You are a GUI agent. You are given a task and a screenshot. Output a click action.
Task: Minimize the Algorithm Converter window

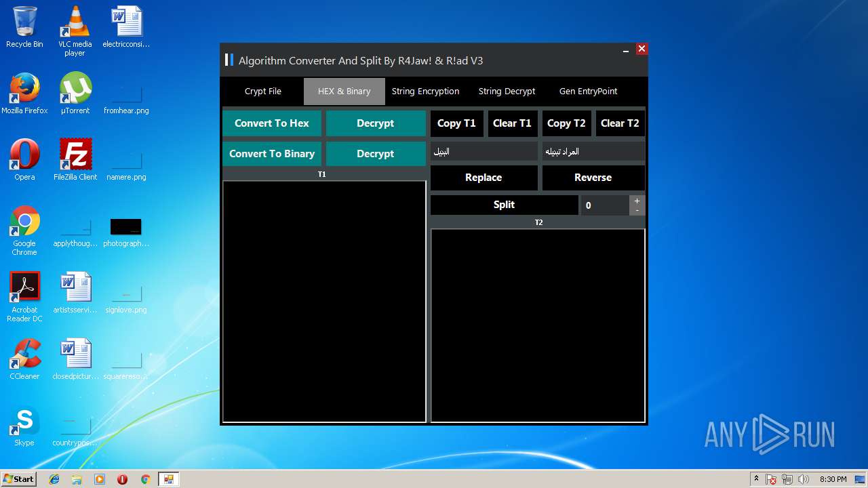(x=626, y=49)
